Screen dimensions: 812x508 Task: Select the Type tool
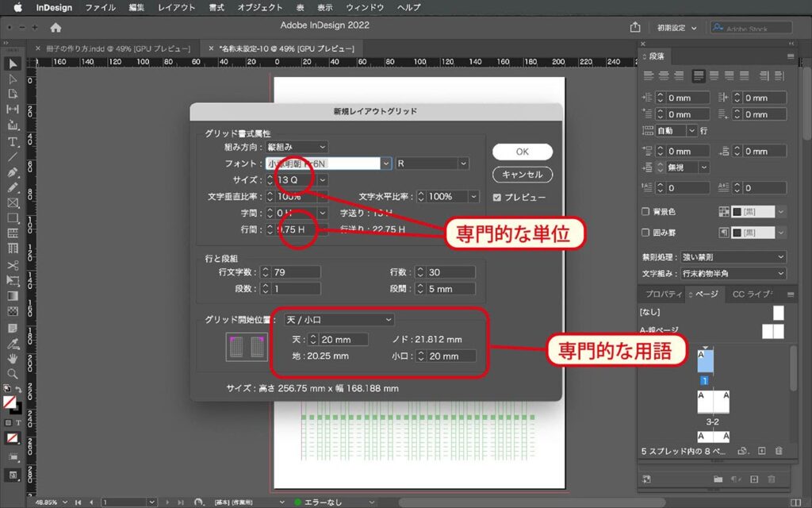click(x=13, y=141)
